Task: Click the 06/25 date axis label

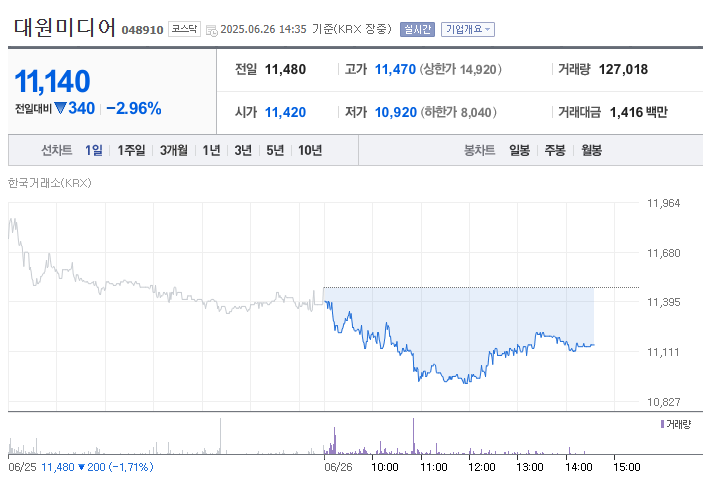Action: pyautogui.click(x=22, y=467)
